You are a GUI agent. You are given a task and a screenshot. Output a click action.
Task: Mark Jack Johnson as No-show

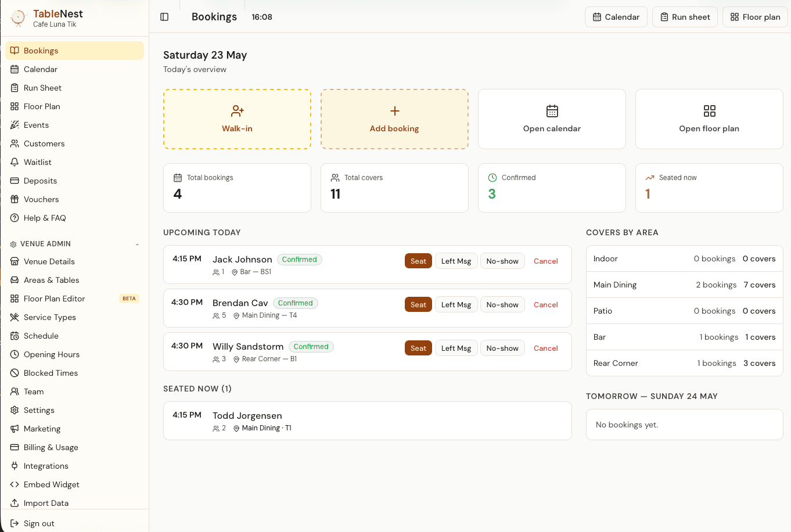pyautogui.click(x=502, y=261)
